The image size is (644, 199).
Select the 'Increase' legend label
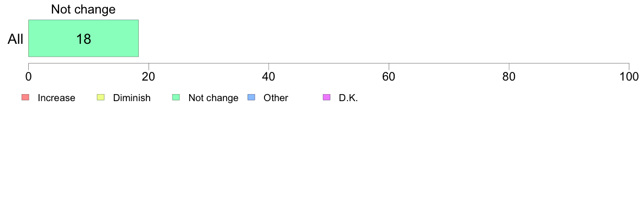pyautogui.click(x=56, y=98)
